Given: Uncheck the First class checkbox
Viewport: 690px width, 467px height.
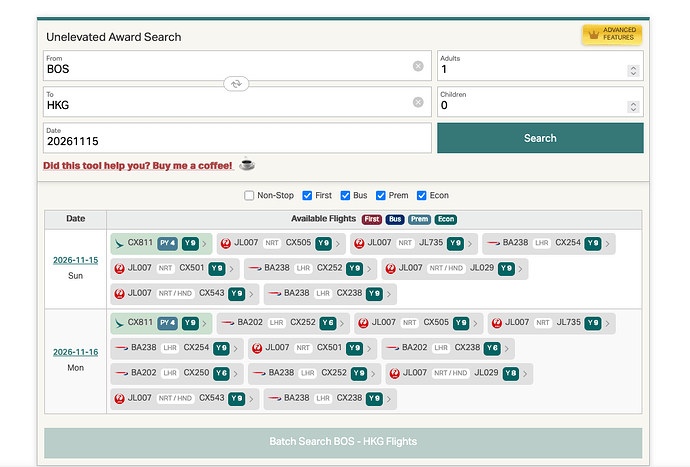Looking at the screenshot, I should point(306,196).
